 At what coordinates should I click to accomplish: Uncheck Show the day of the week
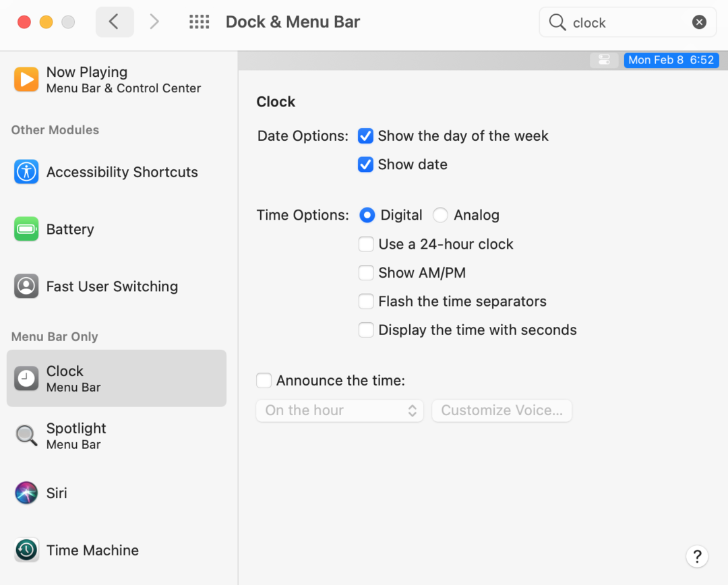point(365,136)
